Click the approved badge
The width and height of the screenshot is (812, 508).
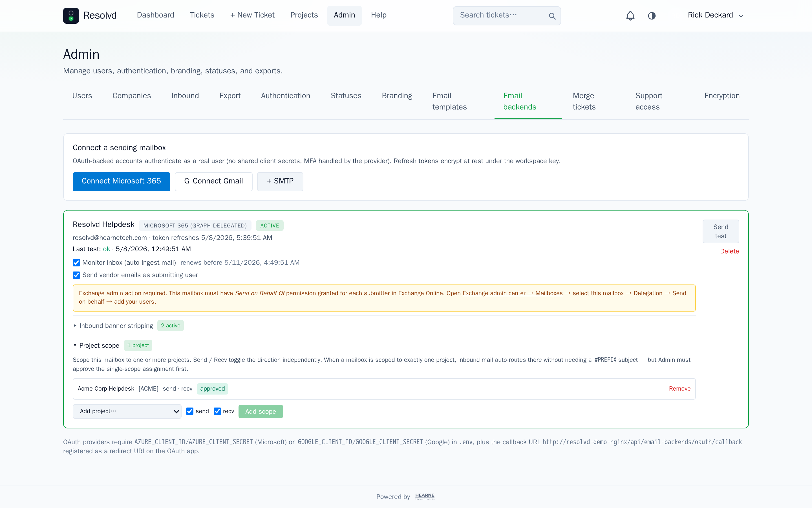point(212,389)
